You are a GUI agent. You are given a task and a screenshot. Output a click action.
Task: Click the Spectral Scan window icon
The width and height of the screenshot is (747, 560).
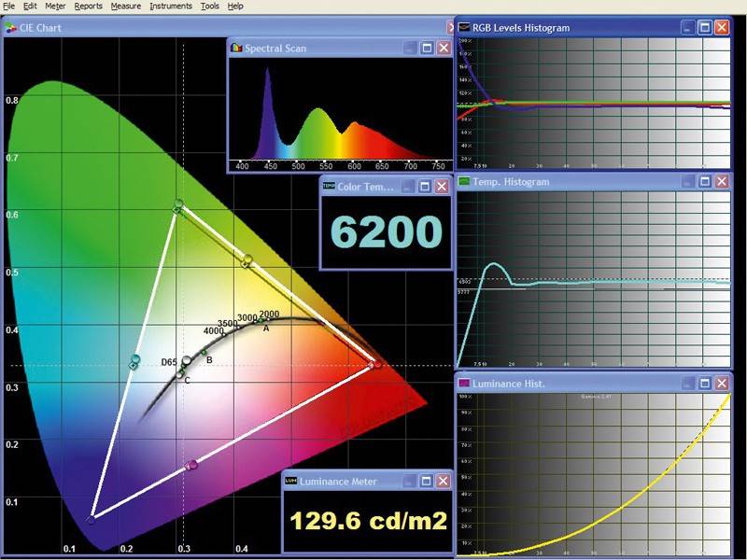(x=236, y=49)
